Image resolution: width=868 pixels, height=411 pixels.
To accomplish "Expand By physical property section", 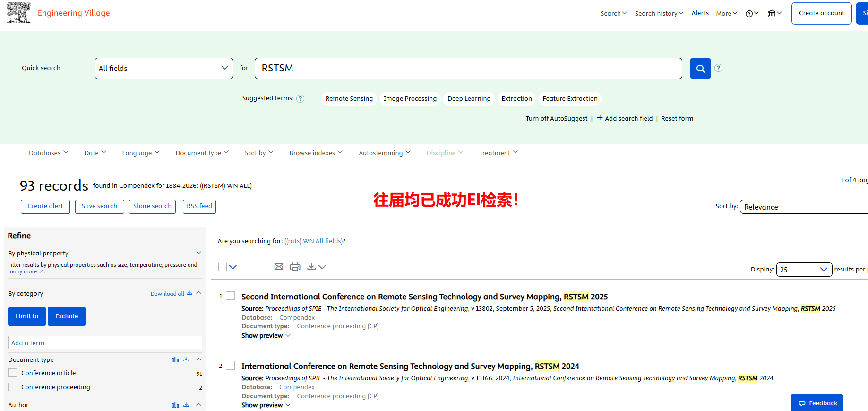I will [x=198, y=253].
